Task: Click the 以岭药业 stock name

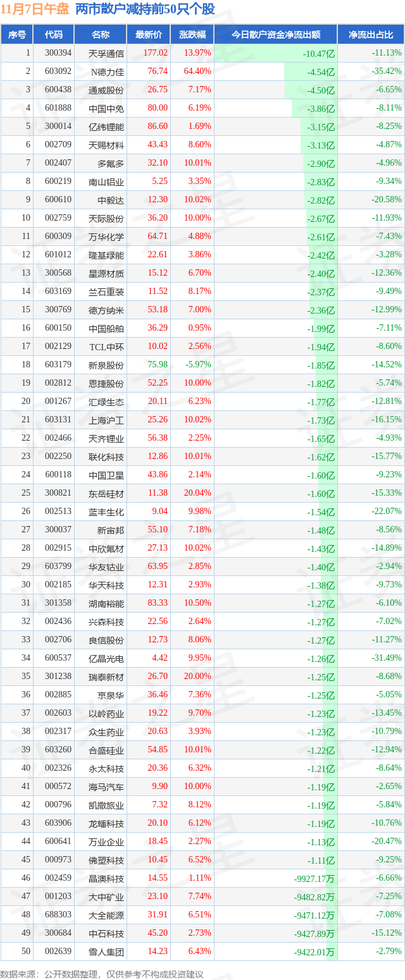Action: [106, 713]
